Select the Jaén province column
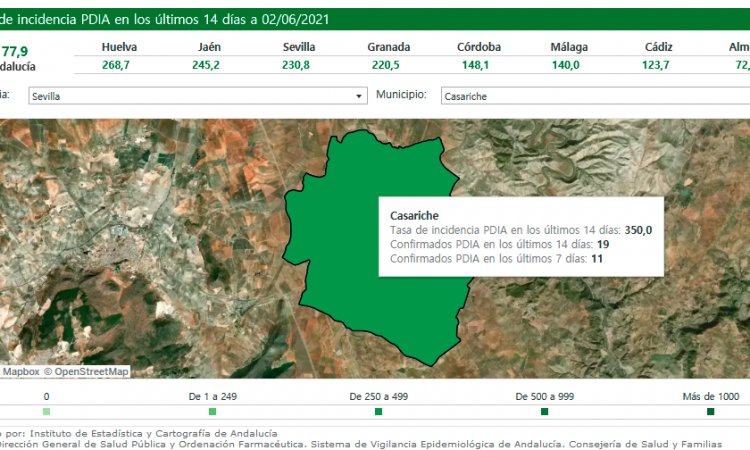This screenshot has width=750, height=450. pos(209,56)
